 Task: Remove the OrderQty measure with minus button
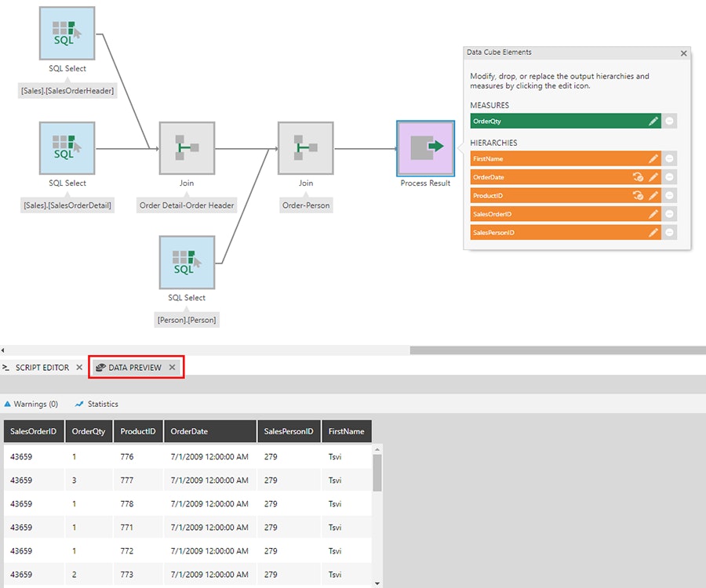pos(670,121)
